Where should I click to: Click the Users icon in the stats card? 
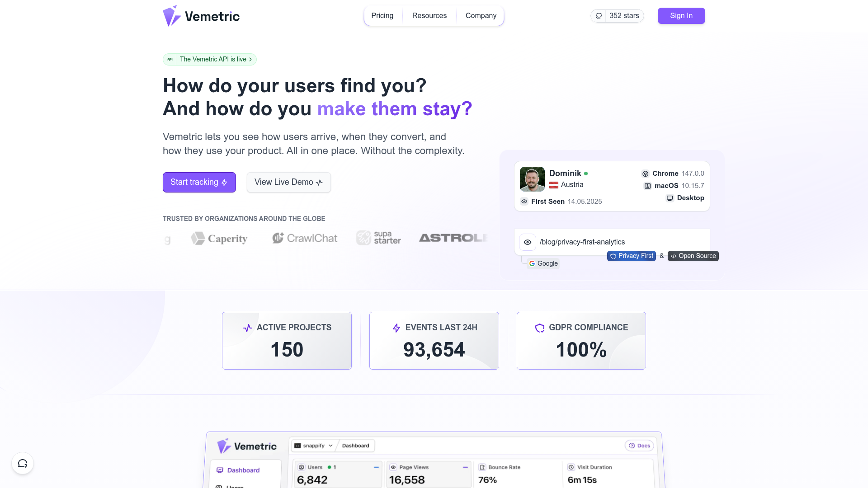click(302, 467)
